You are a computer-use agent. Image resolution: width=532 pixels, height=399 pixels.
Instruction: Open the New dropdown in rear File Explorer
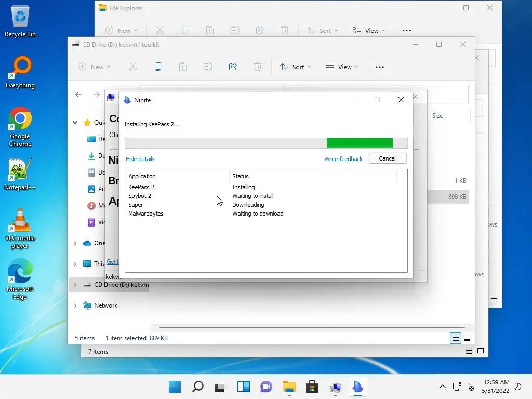tap(121, 31)
